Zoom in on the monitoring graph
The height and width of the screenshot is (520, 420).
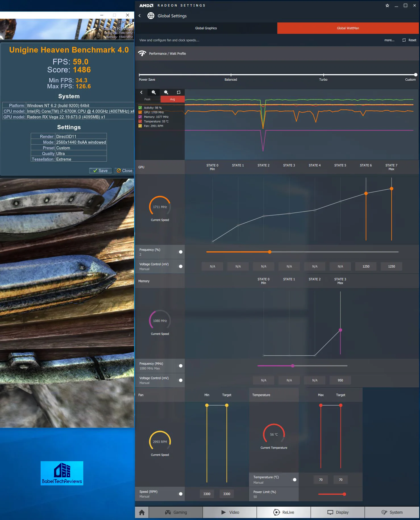click(154, 92)
